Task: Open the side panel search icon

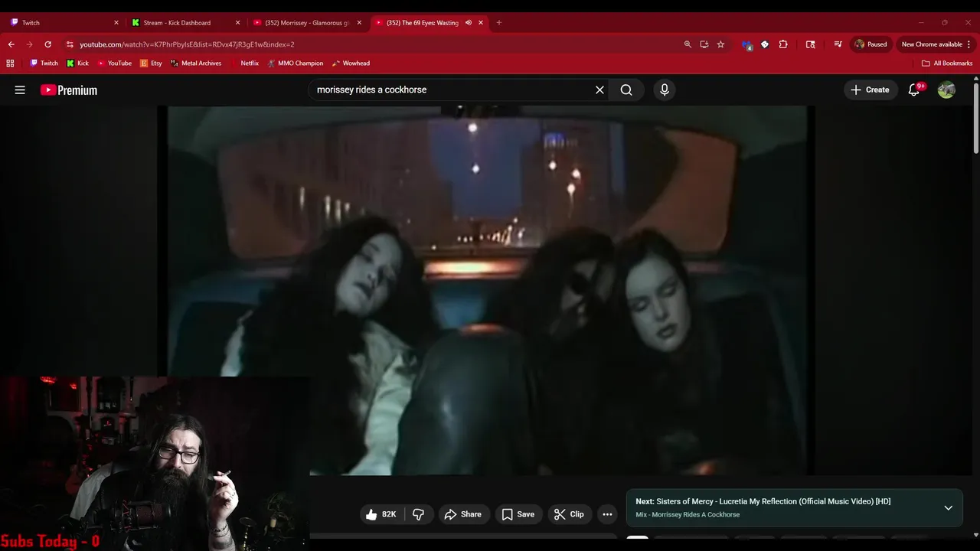Action: [x=811, y=44]
